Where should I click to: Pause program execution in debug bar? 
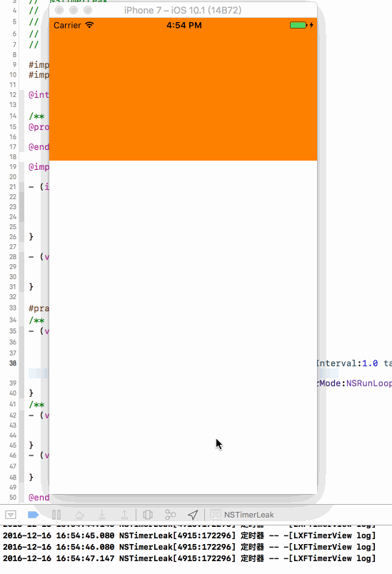coord(56,515)
